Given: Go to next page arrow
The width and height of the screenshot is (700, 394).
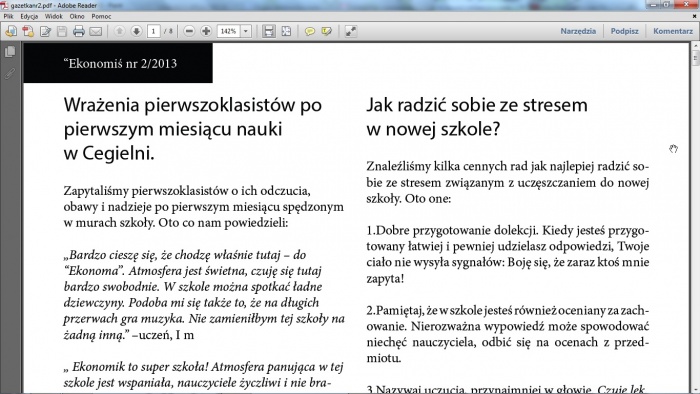Looking at the screenshot, I should click(137, 31).
